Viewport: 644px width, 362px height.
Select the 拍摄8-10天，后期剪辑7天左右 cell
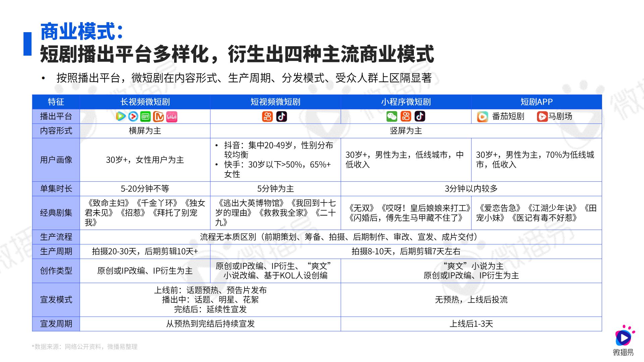click(406, 251)
